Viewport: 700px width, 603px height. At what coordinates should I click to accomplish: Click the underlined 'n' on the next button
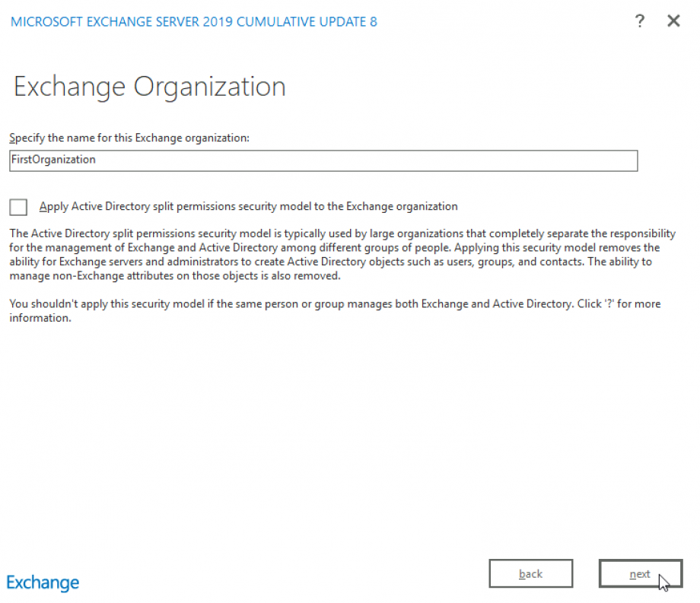pyautogui.click(x=632, y=575)
